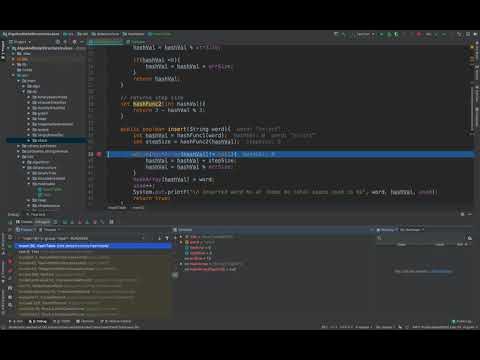
Task: Hide the Debug tool window
Action: point(470,214)
